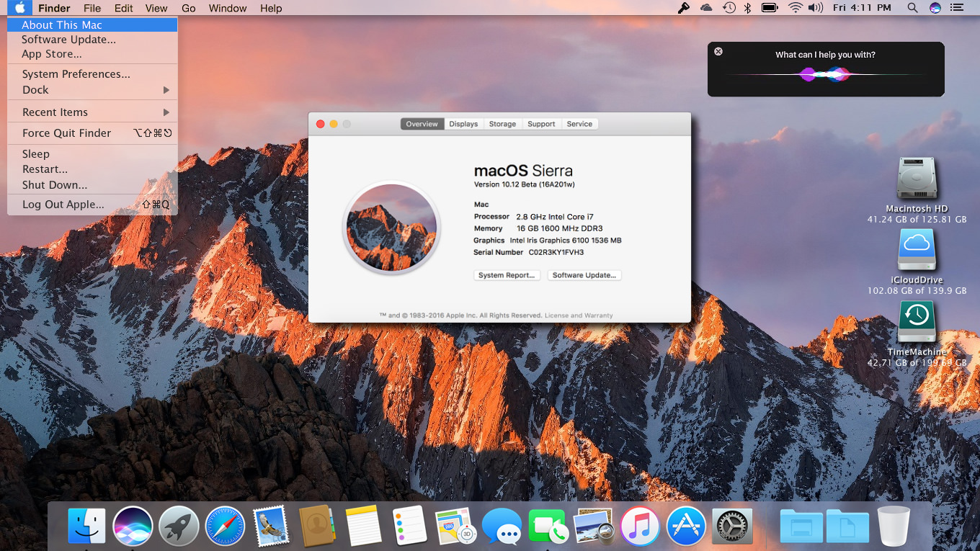Open Messages chat bubble in Dock
980x551 pixels.
[502, 526]
